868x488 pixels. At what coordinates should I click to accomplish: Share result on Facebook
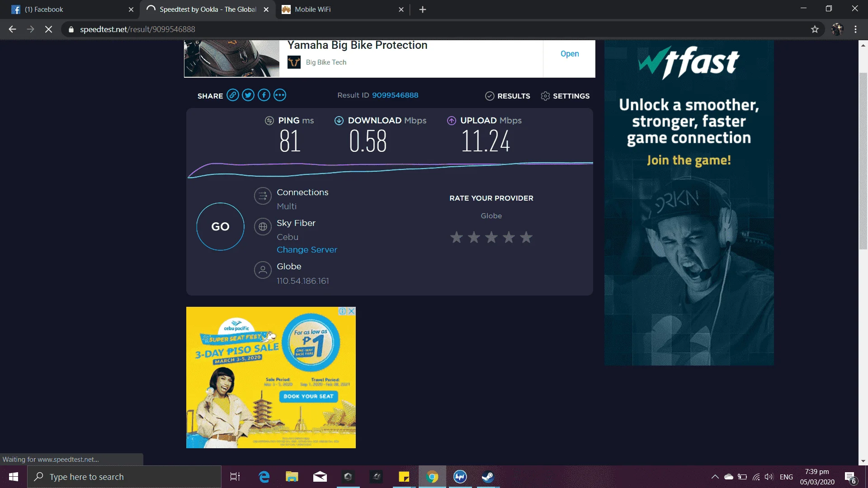coord(264,95)
